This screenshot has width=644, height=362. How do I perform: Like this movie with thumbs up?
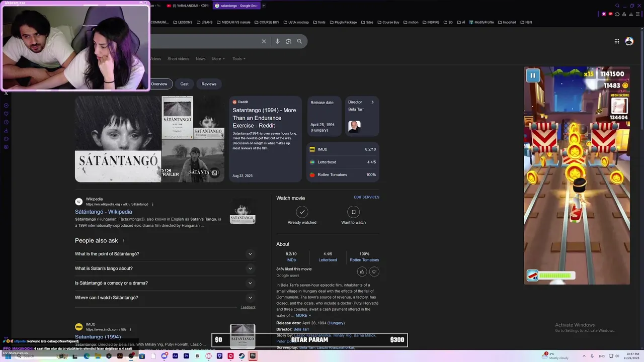pos(362,271)
